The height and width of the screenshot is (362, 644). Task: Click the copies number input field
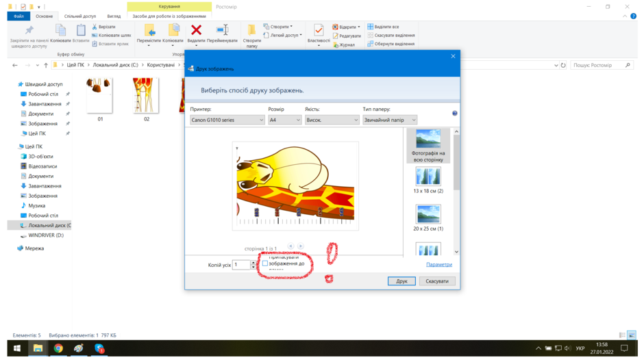[x=241, y=265]
